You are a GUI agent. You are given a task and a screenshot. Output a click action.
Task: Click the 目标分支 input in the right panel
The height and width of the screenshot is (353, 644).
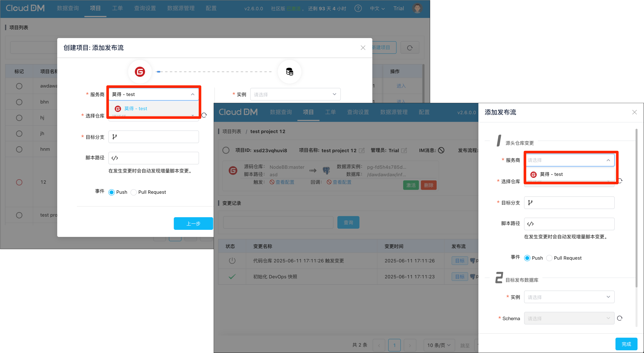pos(569,203)
